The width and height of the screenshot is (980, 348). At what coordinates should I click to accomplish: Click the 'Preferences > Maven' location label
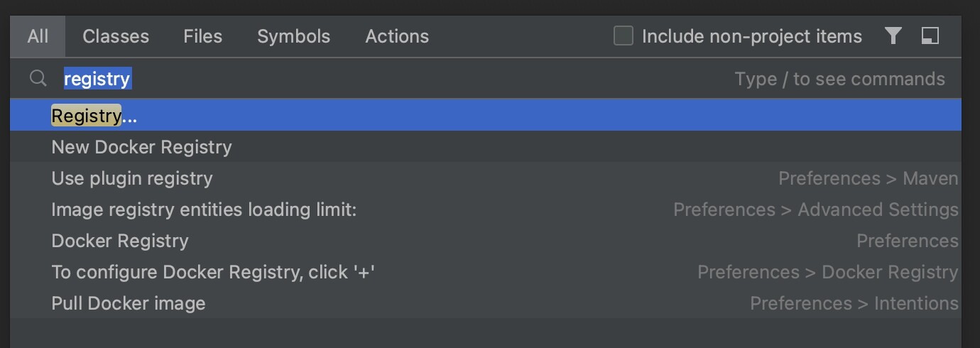pos(868,178)
